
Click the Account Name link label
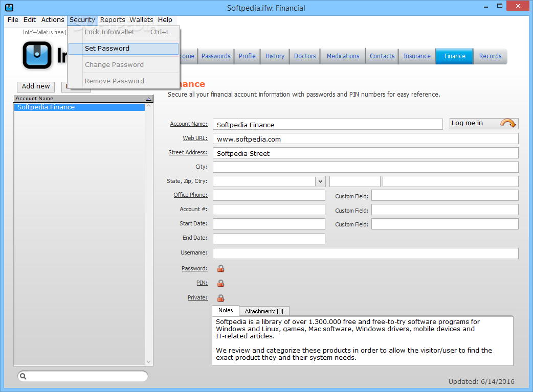pos(189,124)
